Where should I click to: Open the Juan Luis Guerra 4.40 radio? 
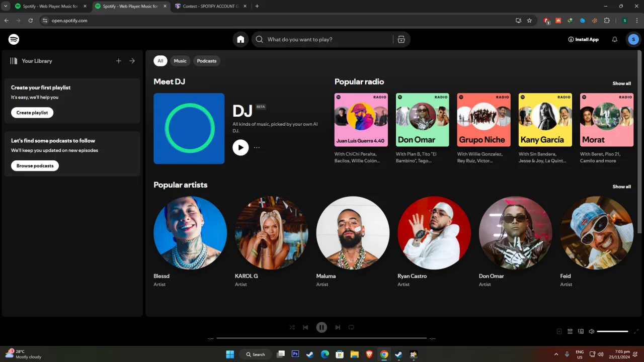[x=361, y=129]
